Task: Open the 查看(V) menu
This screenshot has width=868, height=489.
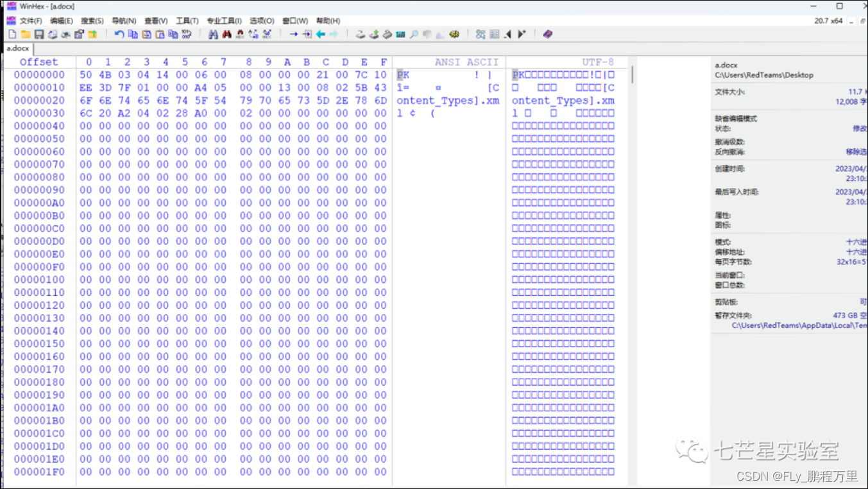Action: pos(156,21)
